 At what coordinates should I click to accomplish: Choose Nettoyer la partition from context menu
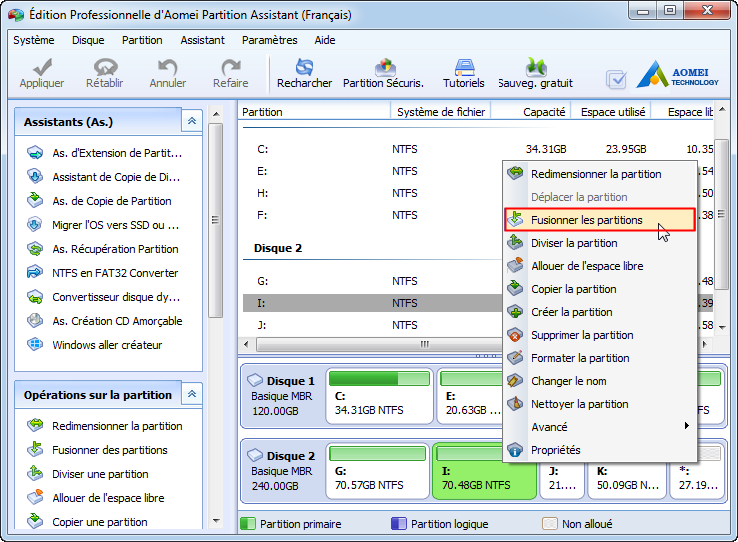(x=600, y=404)
